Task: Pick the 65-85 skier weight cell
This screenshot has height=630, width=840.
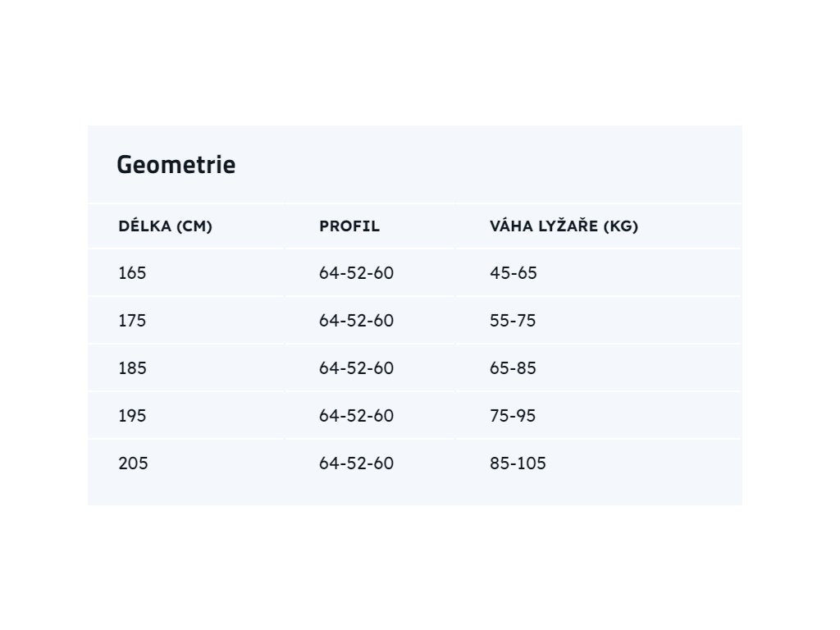Action: [x=513, y=368]
